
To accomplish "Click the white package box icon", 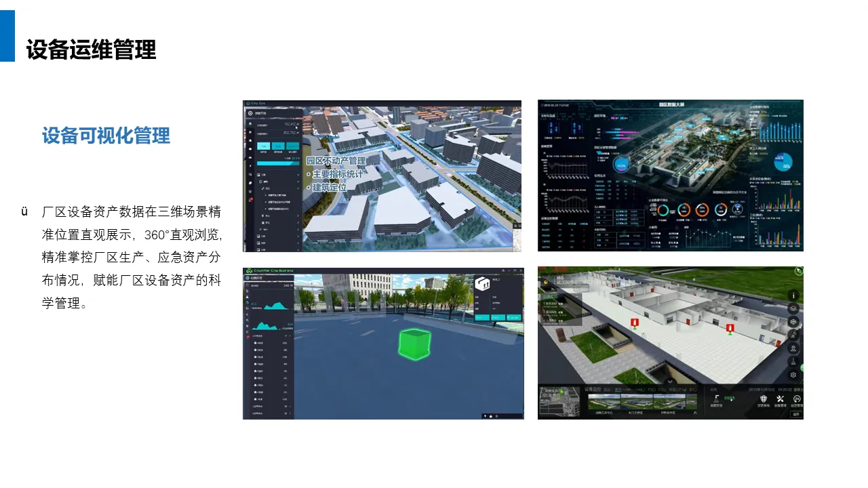I will pos(482,284).
